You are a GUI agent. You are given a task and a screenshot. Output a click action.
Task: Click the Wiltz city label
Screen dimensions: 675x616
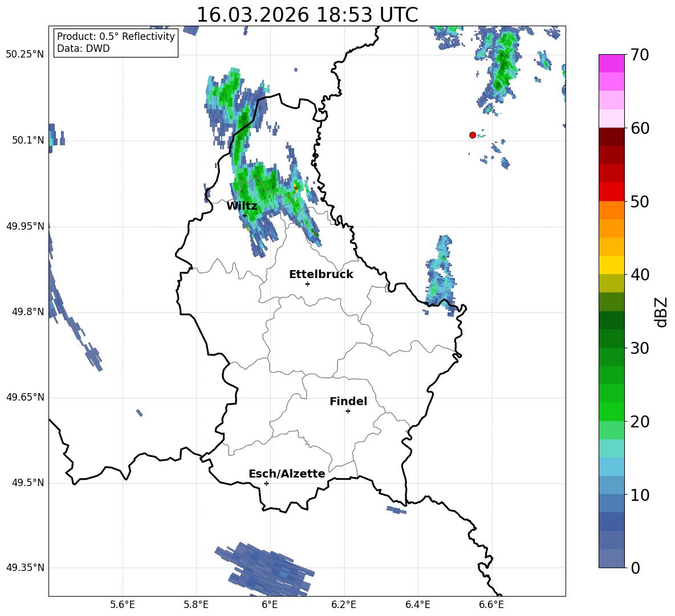coord(242,206)
